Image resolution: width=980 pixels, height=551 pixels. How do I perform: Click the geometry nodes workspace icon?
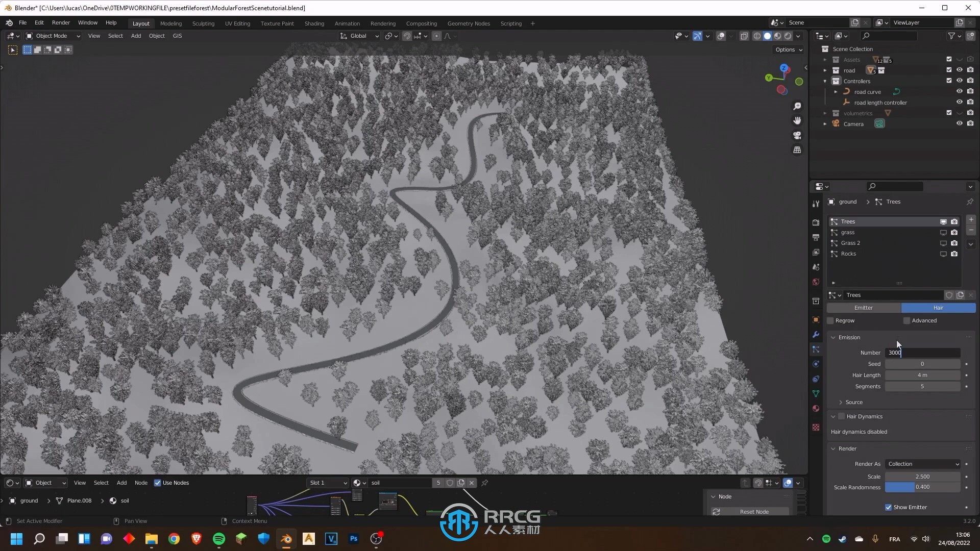click(x=469, y=23)
